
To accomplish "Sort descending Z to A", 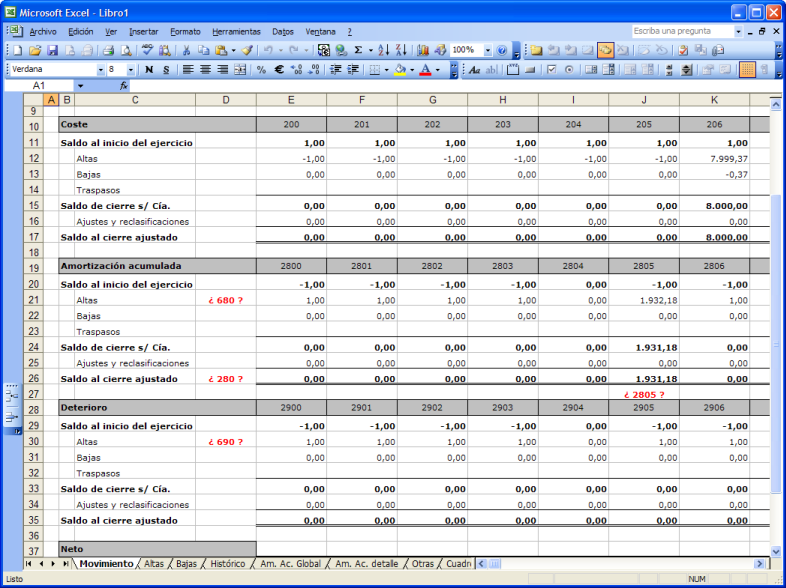I will (x=401, y=50).
